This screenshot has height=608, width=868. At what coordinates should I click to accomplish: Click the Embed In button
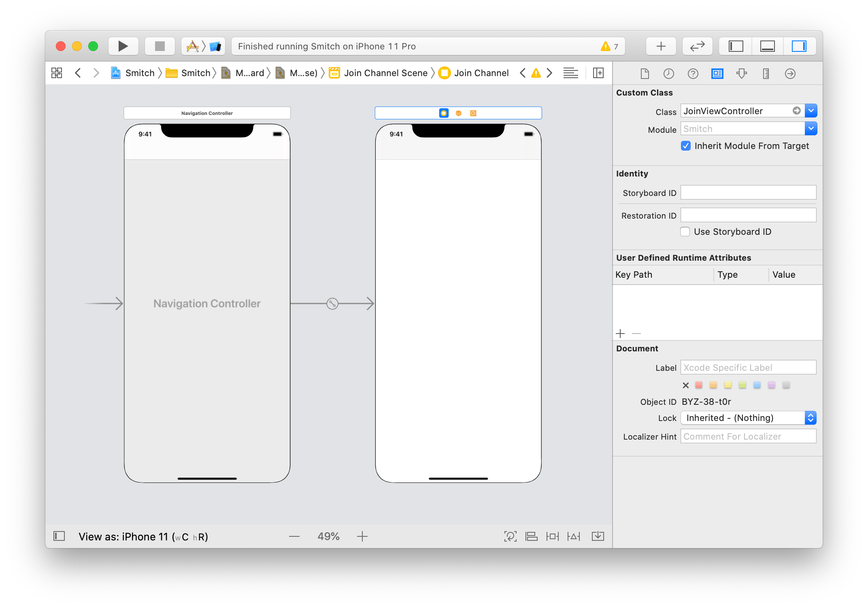598,536
